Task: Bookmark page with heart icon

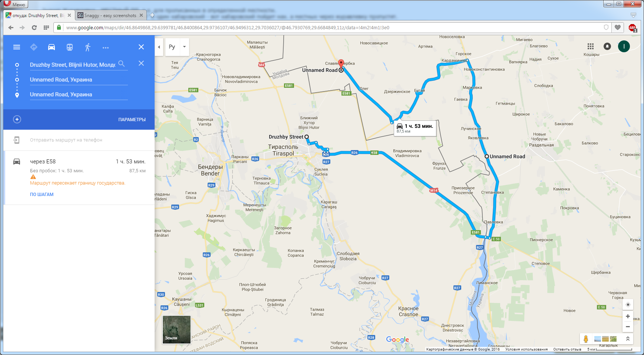Action: [x=618, y=27]
